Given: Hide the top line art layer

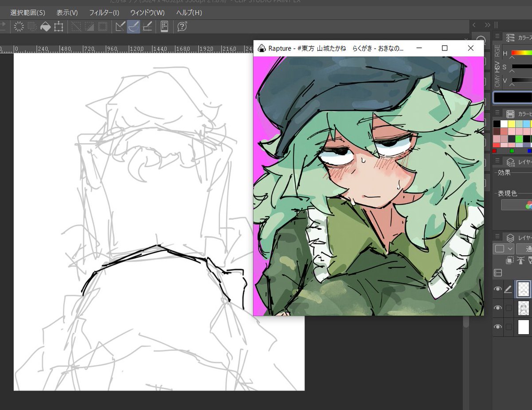Looking at the screenshot, I should (x=498, y=289).
